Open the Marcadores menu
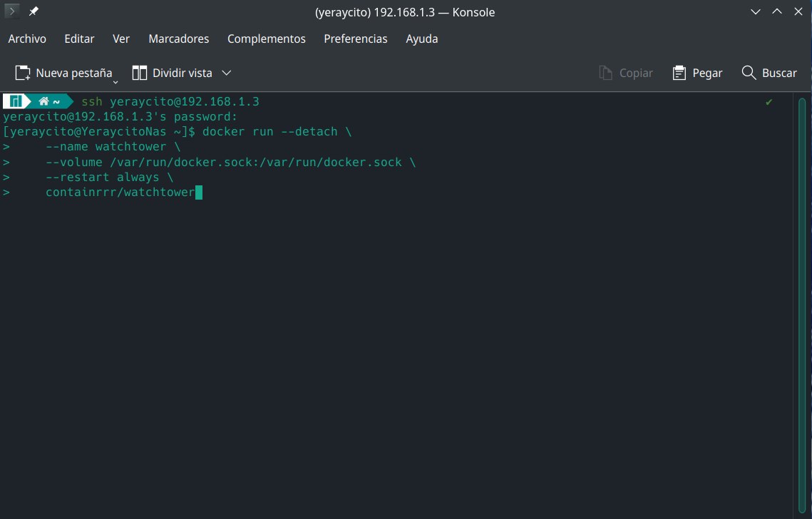812x519 pixels. [178, 38]
